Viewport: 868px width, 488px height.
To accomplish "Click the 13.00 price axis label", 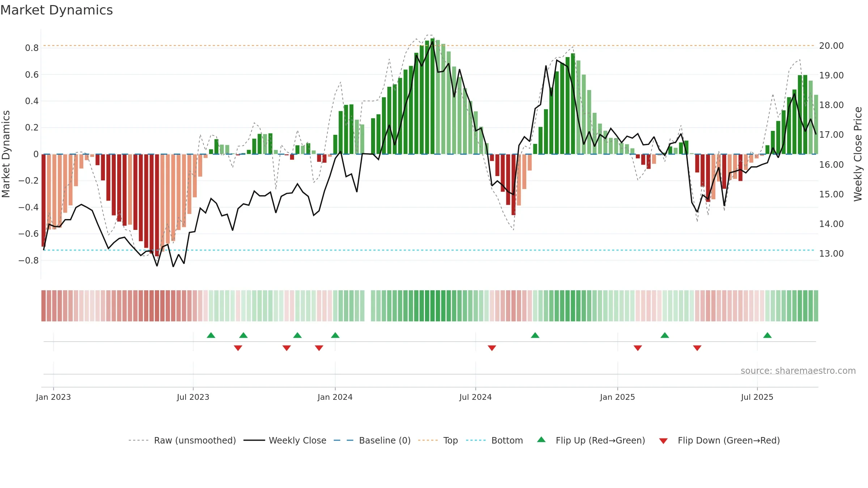I will click(x=831, y=254).
